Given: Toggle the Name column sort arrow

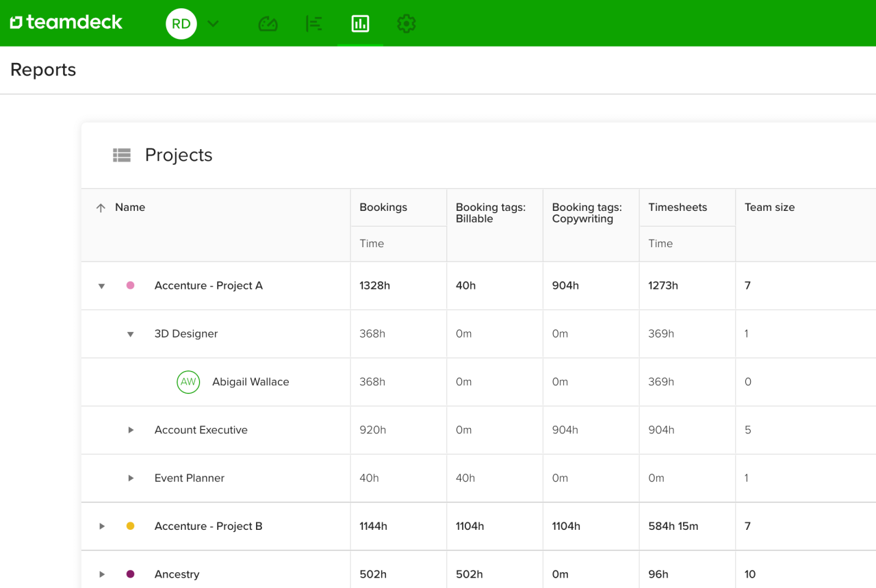Looking at the screenshot, I should 101,207.
